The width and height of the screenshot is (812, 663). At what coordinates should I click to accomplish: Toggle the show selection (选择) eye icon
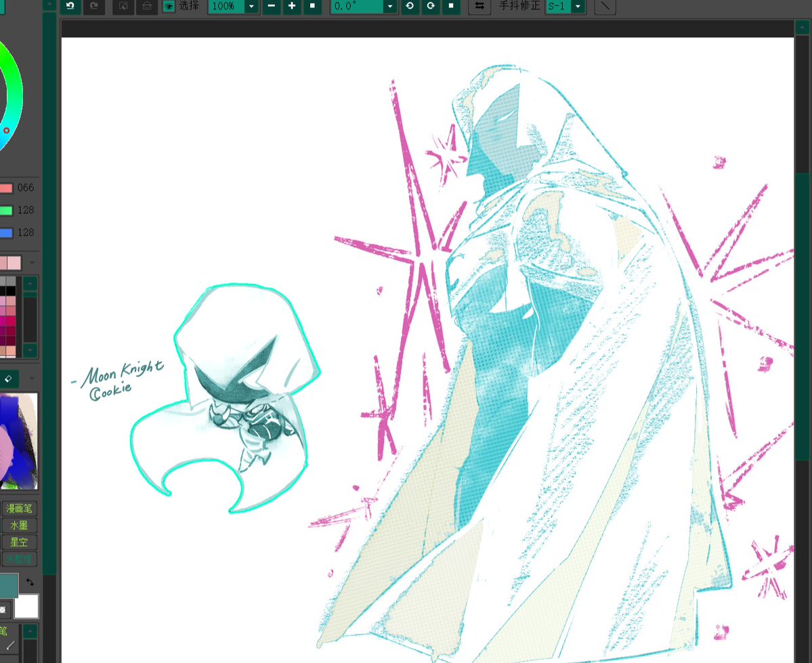coord(169,6)
